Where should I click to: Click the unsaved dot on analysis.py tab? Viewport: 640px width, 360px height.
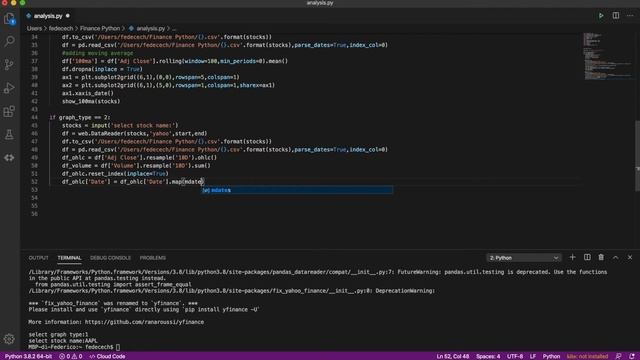point(68,16)
